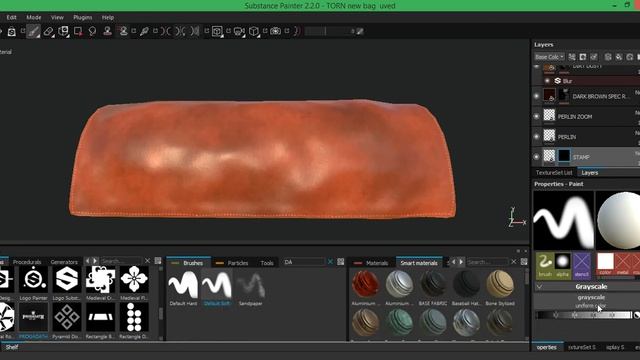Hide the PERLIN layer
Image resolution: width=640 pixels, height=360 pixels.
537,137
